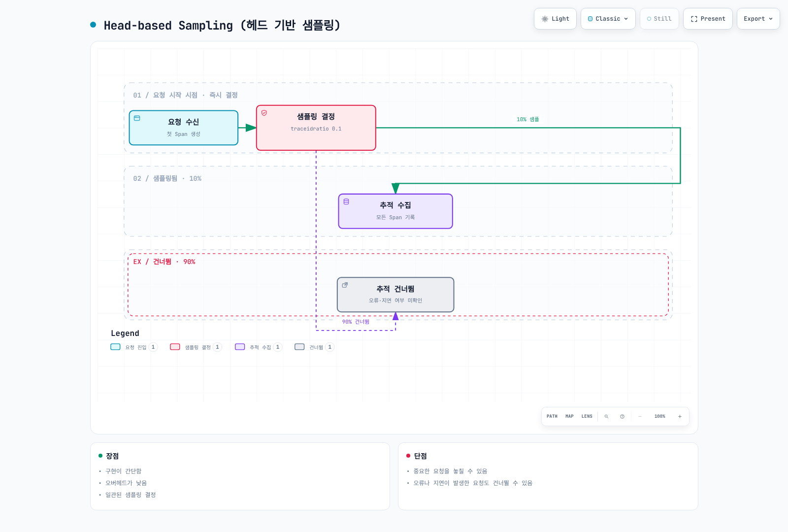
Task: Switch to MAP view mode
Action: [x=569, y=416]
